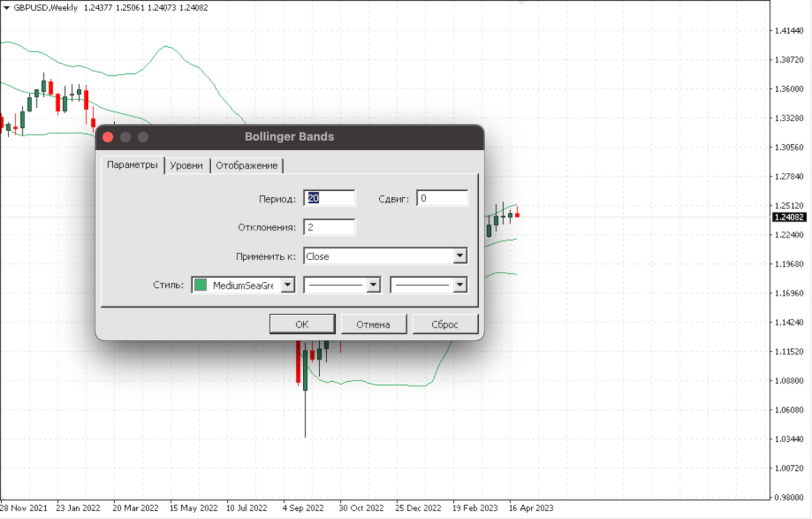This screenshot has width=812, height=519.
Task: Click the 16 Apr 2023 date label
Action: click(531, 508)
